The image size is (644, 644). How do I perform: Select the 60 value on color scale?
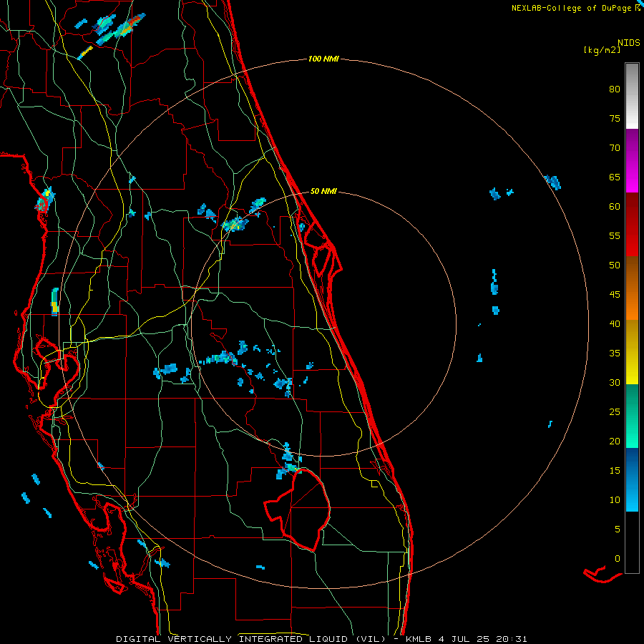coord(615,207)
